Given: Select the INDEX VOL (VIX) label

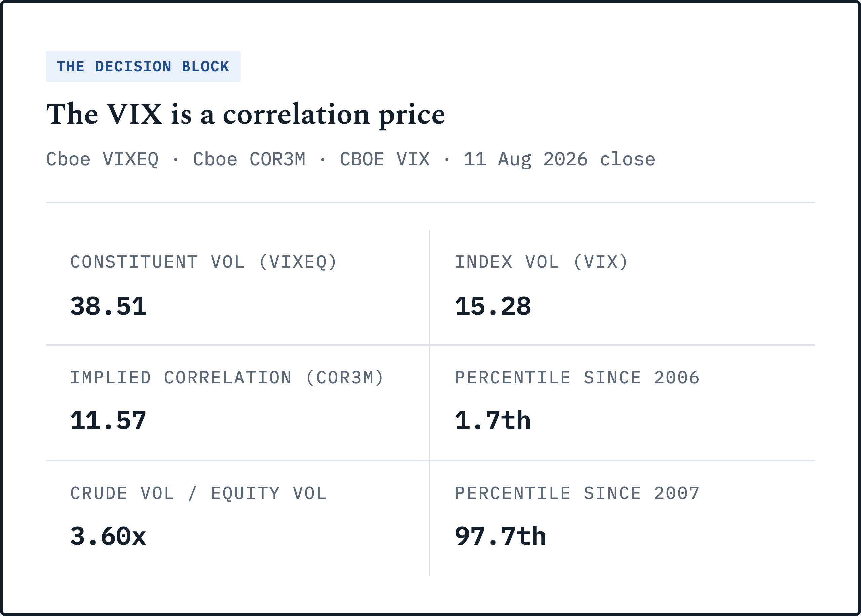Looking at the screenshot, I should tap(541, 262).
